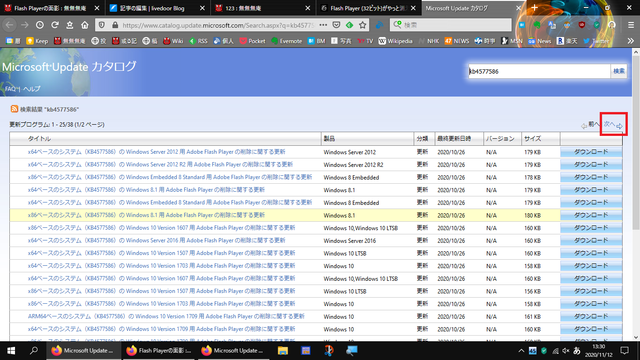Open the history clock icon in toolbar
Screen dimensions: 640x360
(40, 25)
